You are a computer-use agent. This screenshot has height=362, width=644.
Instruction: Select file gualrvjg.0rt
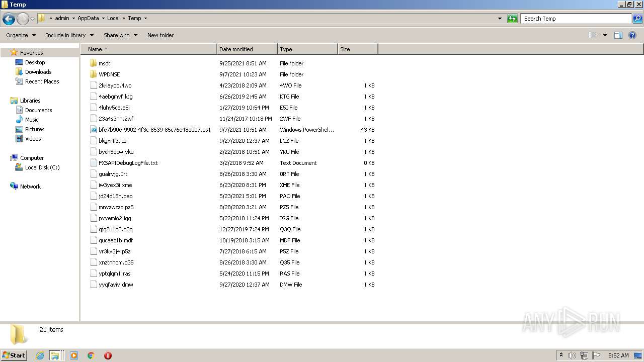[x=113, y=174]
